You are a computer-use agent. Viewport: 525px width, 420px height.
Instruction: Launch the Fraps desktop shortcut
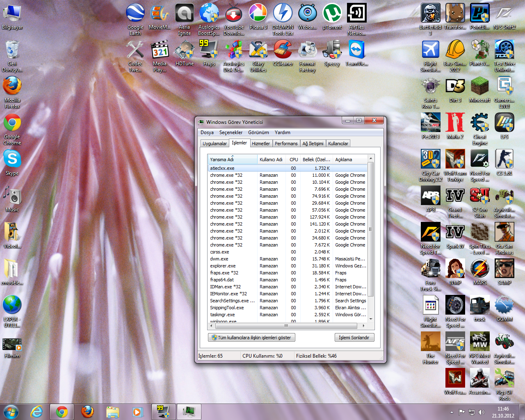point(209,53)
